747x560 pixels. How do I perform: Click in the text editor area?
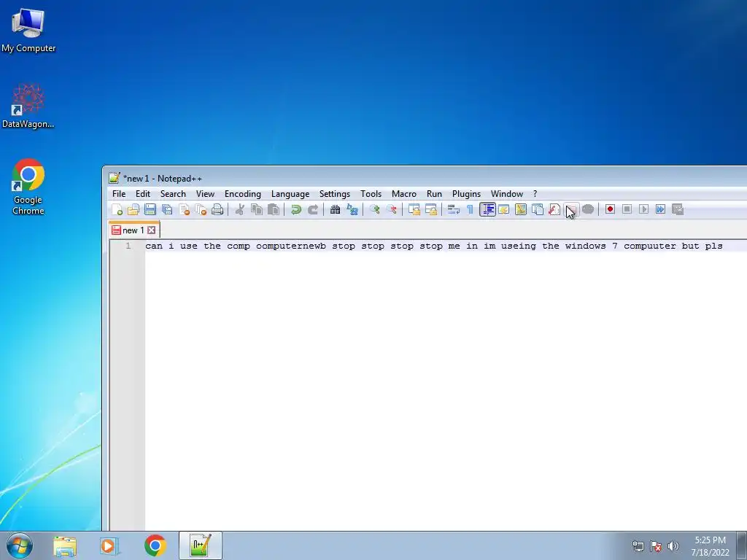(x=446, y=386)
